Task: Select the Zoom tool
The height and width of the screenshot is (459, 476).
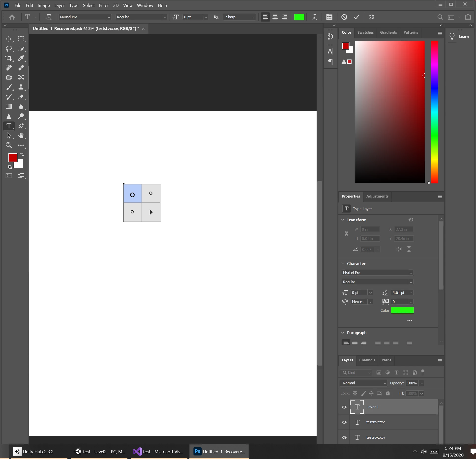Action: 9,145
